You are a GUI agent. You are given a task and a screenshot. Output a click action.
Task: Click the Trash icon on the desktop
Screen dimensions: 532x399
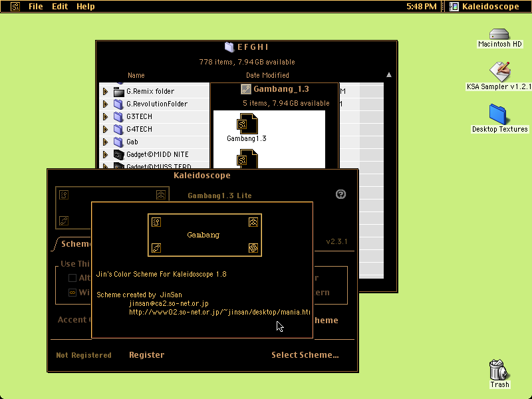498,370
